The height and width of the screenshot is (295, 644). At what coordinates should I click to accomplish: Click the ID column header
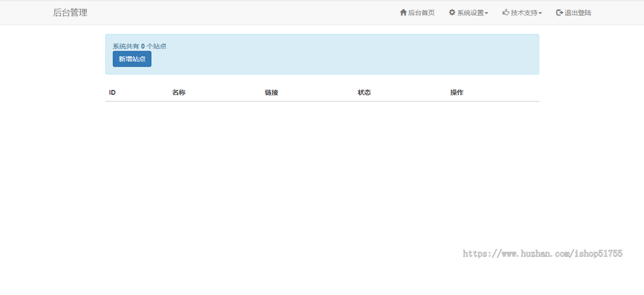(112, 92)
